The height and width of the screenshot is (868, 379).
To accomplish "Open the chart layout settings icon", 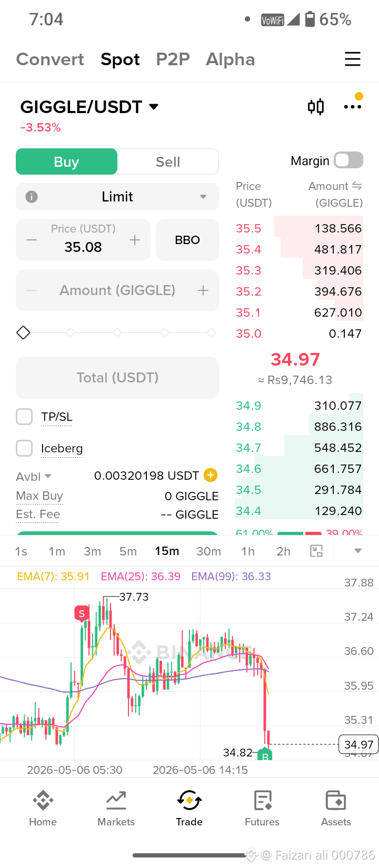I will click(x=316, y=551).
